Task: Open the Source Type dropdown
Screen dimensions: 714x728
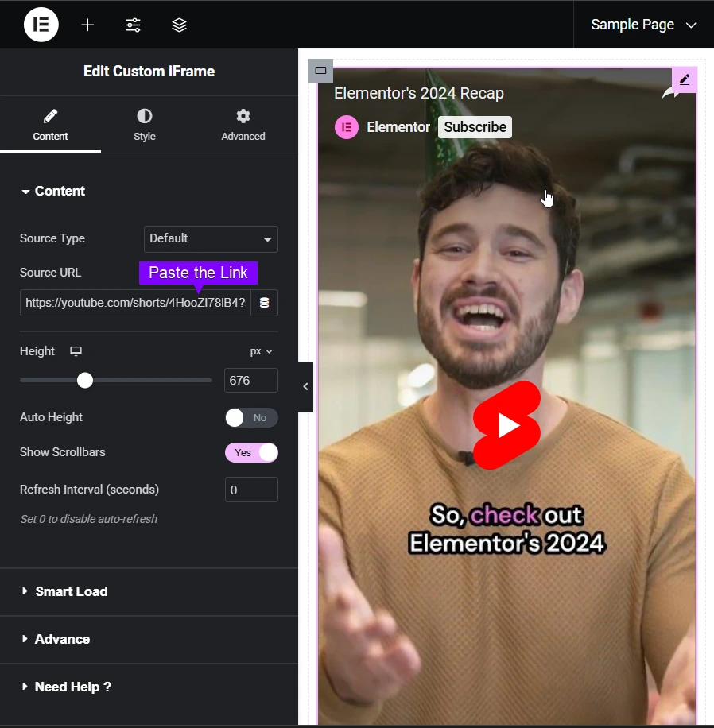Action: point(211,239)
